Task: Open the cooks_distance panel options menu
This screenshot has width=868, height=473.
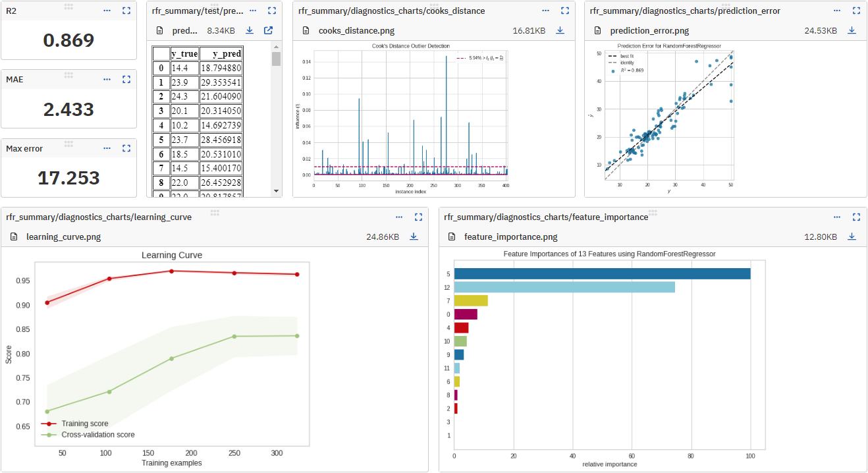Action: [545, 11]
